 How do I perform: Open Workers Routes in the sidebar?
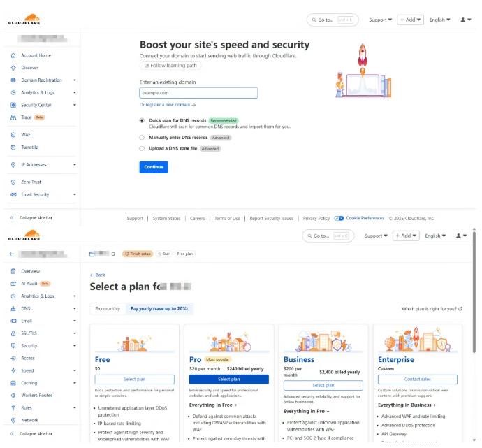coord(36,396)
